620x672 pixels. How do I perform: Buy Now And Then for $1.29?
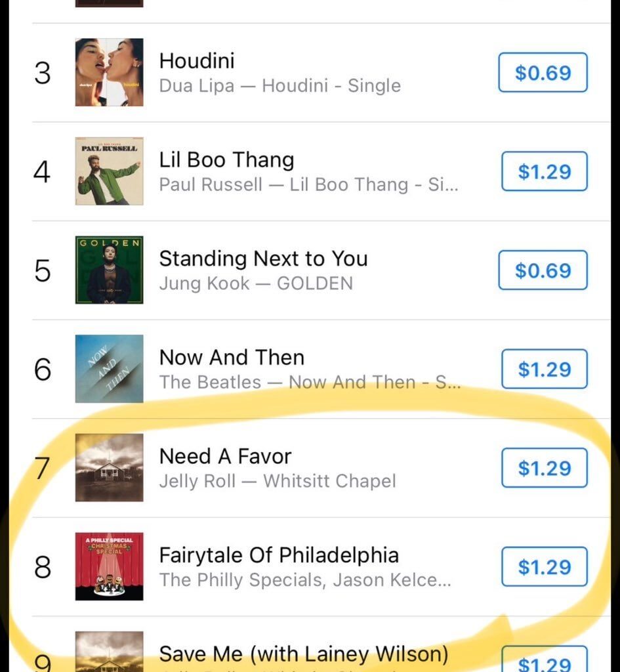(543, 369)
